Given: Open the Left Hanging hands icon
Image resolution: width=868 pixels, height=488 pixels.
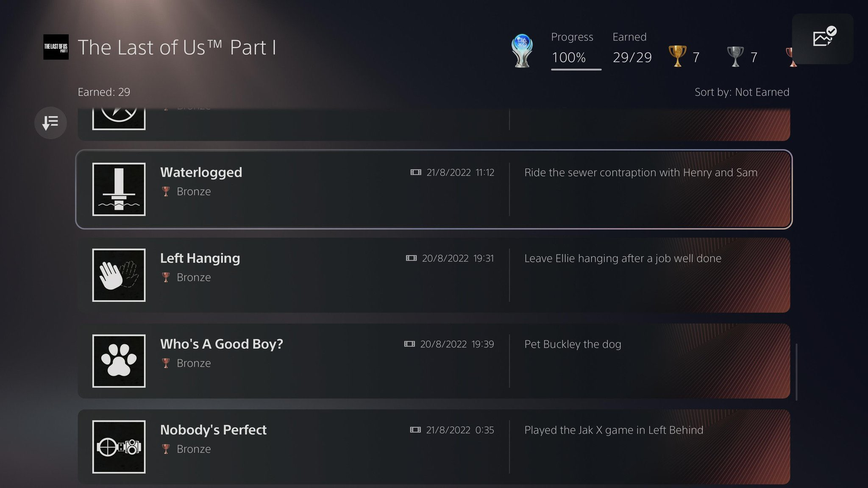Looking at the screenshot, I should click(119, 275).
